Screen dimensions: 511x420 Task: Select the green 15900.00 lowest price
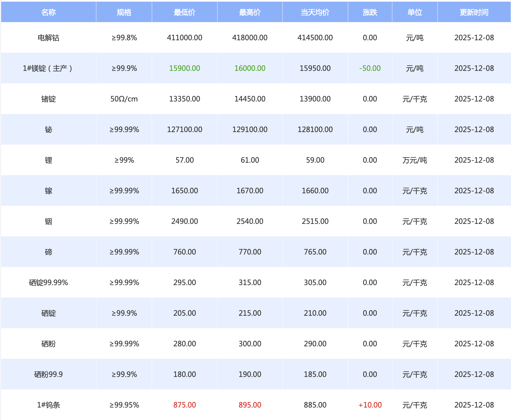point(184,68)
